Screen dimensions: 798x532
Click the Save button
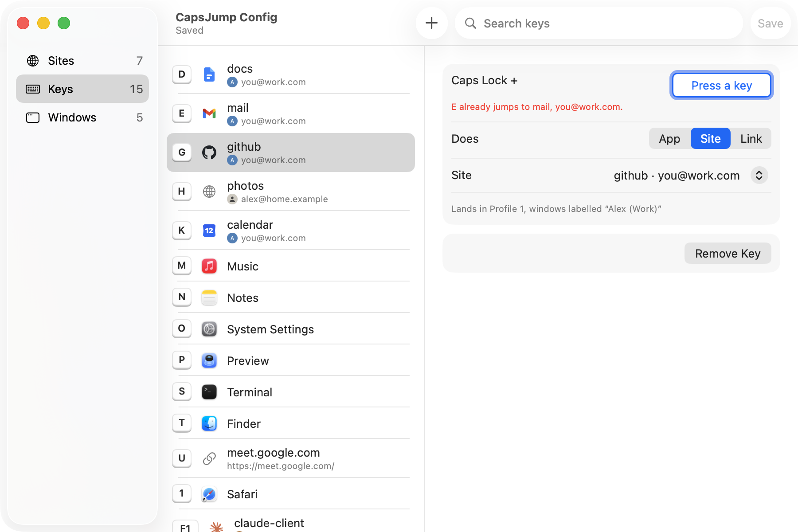771,23
